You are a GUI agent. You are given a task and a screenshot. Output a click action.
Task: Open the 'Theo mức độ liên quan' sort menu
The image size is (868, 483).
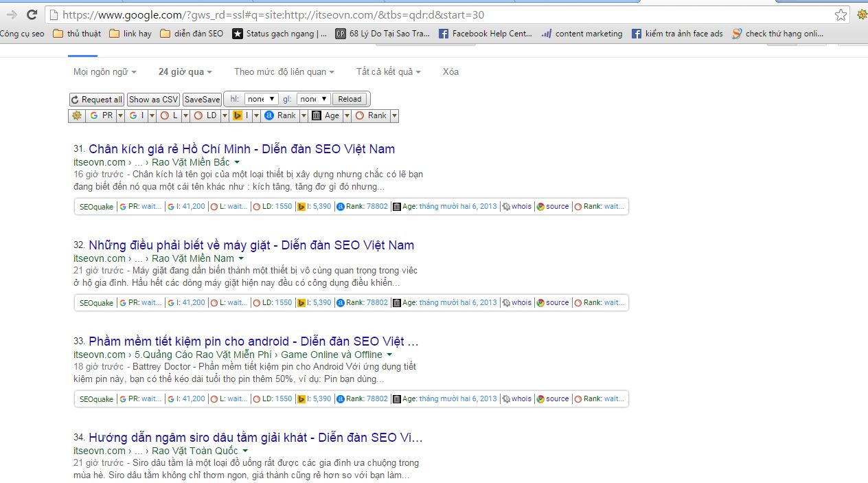284,71
